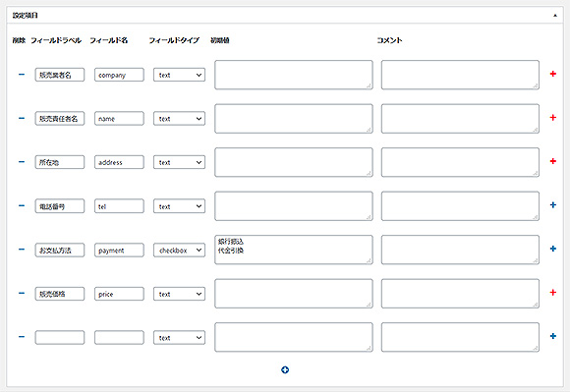Edit the tel field name input
Image resolution: width=570 pixels, height=392 pixels.
pyautogui.click(x=119, y=206)
